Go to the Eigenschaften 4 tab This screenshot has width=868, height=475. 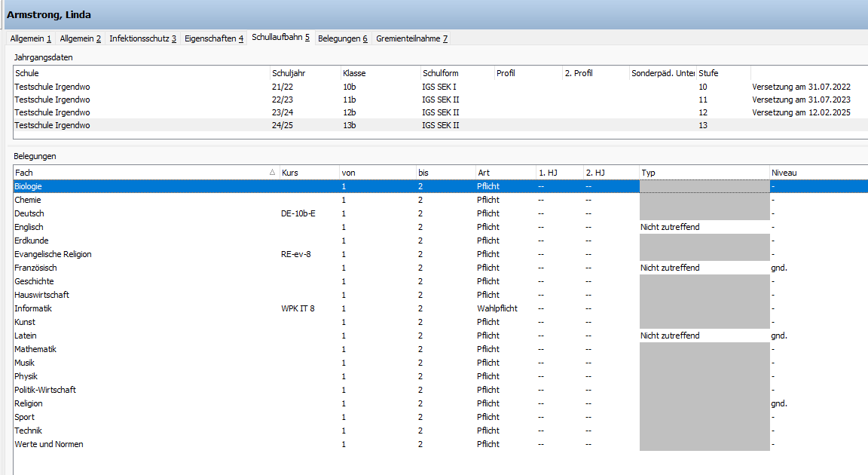coord(214,38)
